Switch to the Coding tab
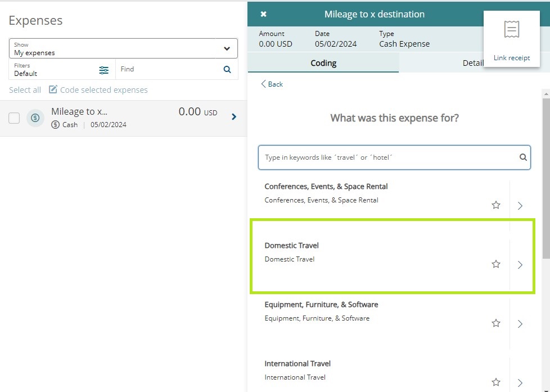 click(x=323, y=63)
